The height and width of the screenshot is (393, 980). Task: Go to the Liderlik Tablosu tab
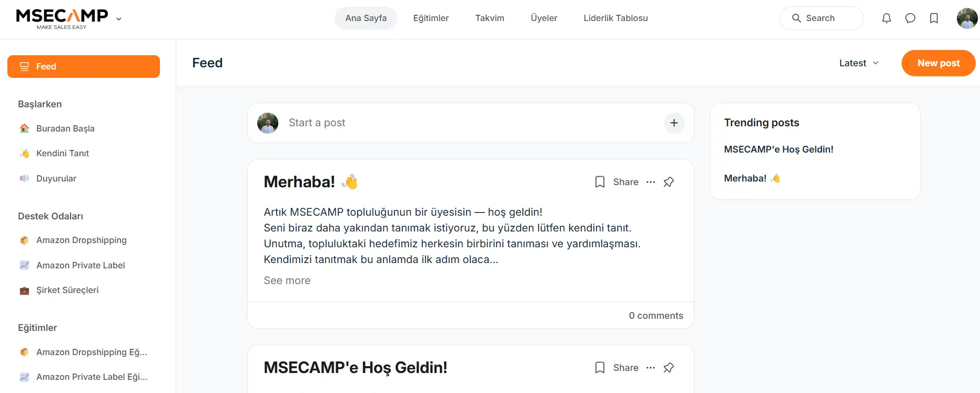click(x=615, y=18)
